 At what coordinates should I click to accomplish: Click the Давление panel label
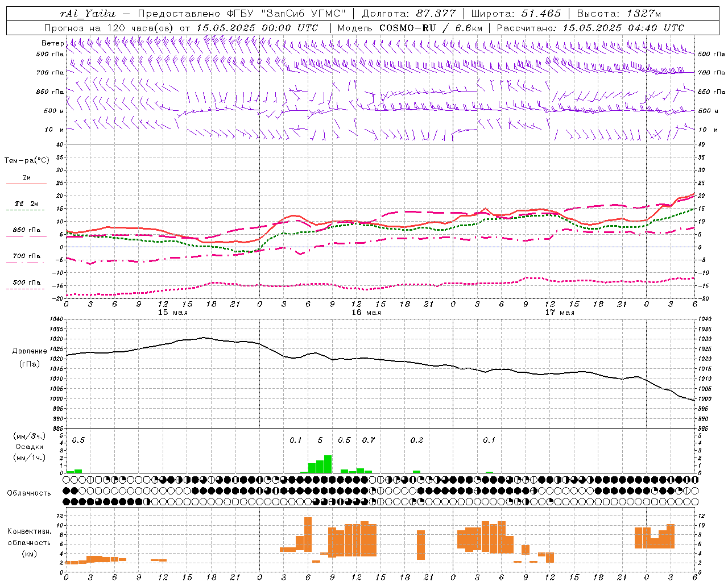30,351
